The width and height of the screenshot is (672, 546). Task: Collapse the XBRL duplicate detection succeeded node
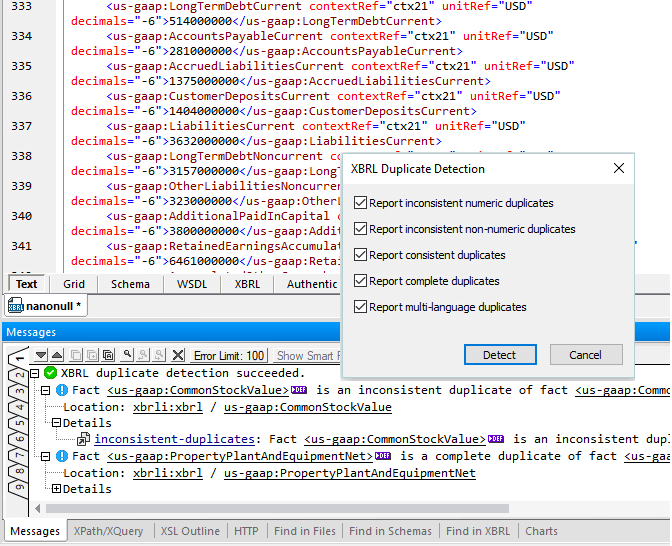click(x=35, y=373)
